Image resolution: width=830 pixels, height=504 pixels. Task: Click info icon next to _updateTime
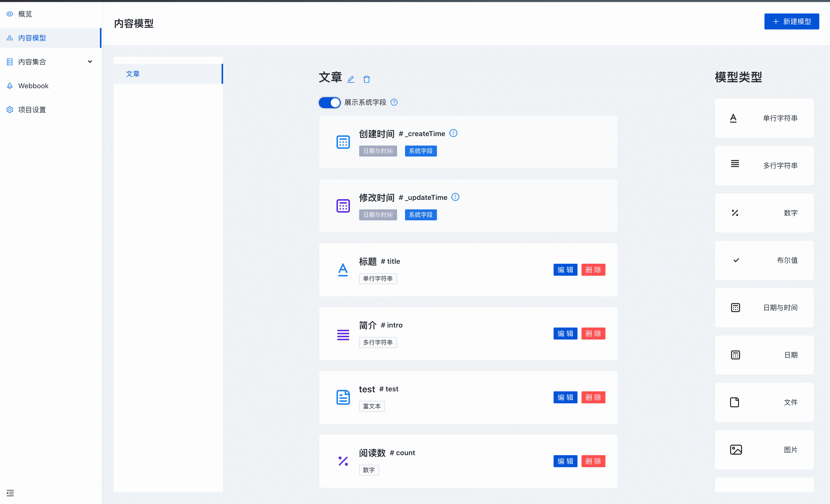point(455,197)
